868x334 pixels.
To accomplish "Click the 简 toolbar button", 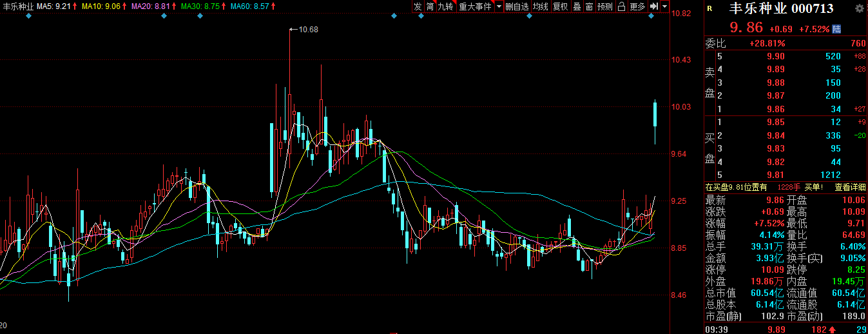I will (x=430, y=6).
